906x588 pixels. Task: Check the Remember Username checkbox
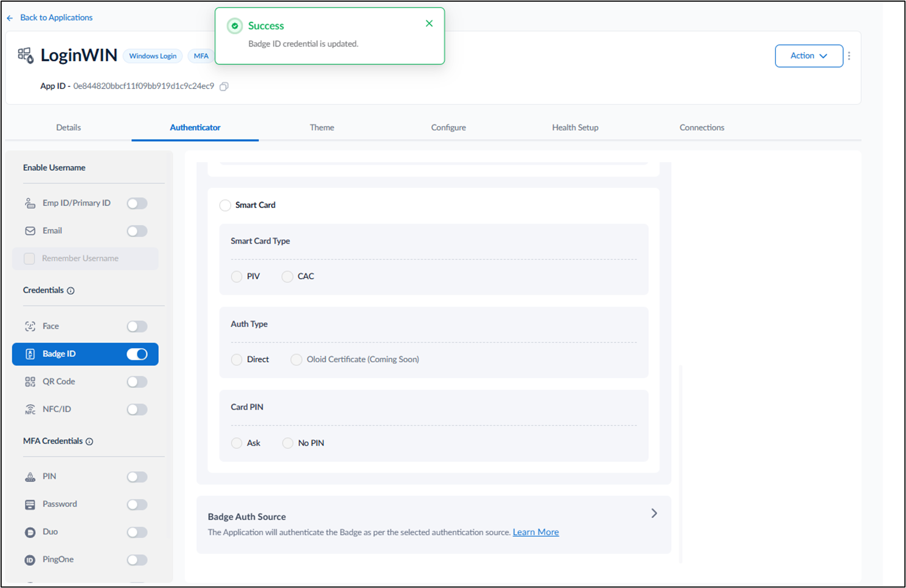pos(29,258)
